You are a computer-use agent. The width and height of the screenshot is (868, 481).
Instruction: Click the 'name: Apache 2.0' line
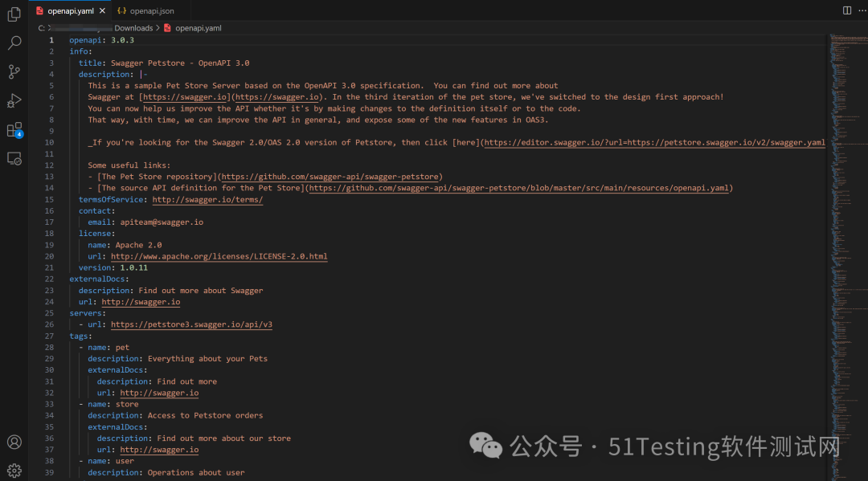[x=125, y=245]
